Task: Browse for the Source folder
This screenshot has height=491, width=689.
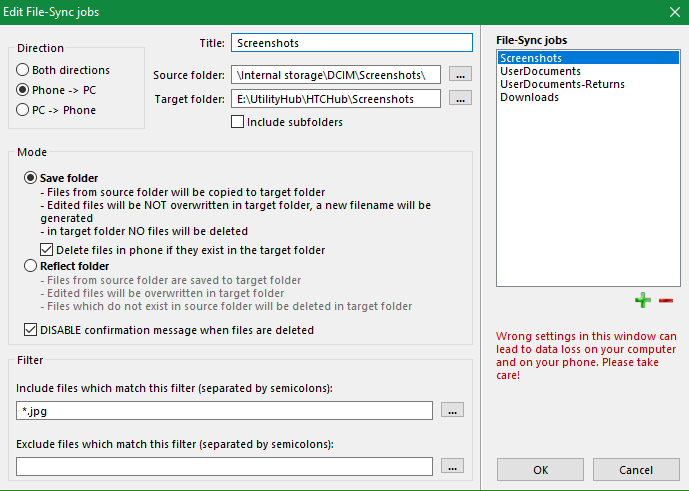Action: [460, 74]
